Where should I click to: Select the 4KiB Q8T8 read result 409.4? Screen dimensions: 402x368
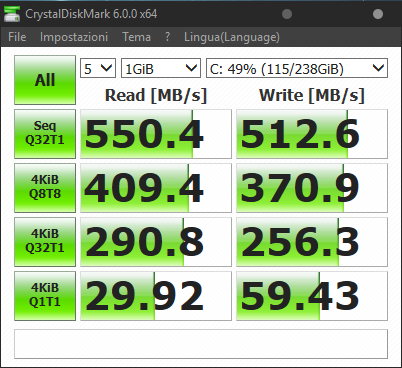click(x=156, y=188)
